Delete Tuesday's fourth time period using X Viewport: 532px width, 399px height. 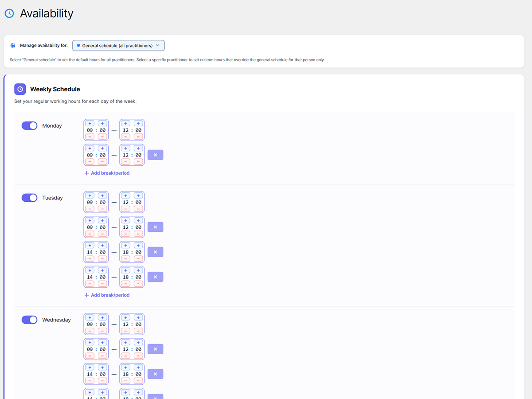point(155,277)
